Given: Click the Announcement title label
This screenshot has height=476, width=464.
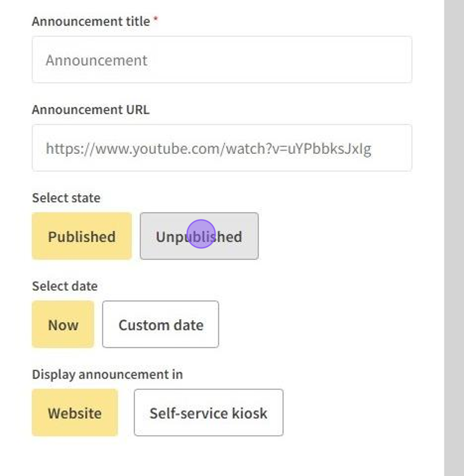Looking at the screenshot, I should tap(91, 22).
